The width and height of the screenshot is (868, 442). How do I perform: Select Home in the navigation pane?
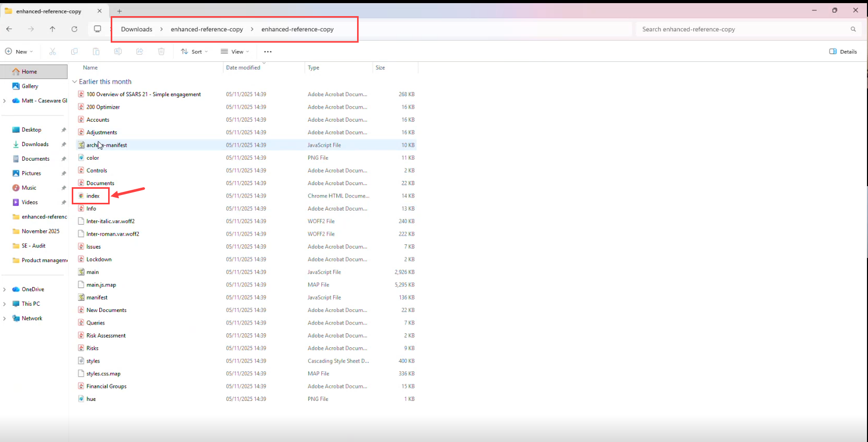point(34,72)
